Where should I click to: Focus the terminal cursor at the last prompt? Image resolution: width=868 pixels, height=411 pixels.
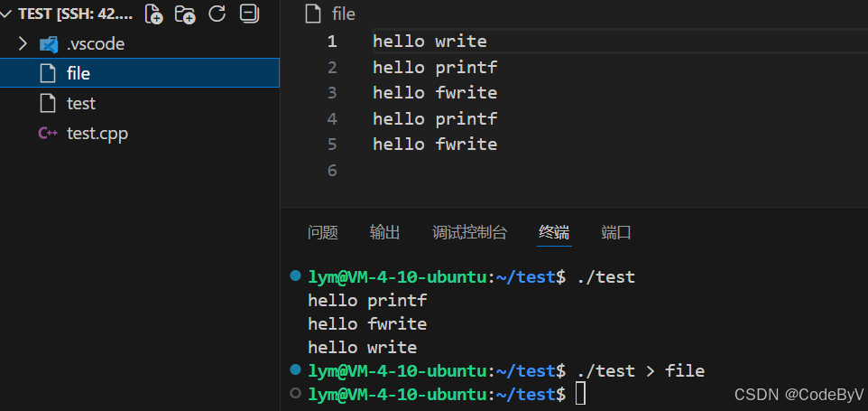pos(580,394)
